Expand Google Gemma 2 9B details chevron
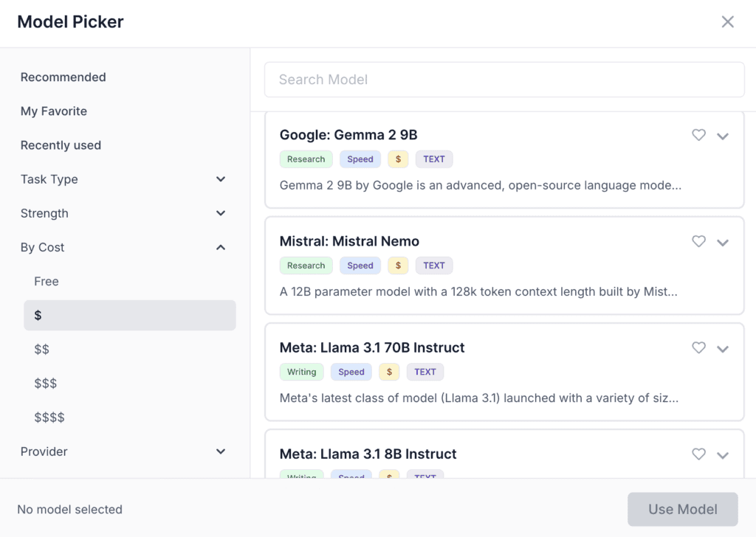The image size is (756, 537). coord(723,136)
